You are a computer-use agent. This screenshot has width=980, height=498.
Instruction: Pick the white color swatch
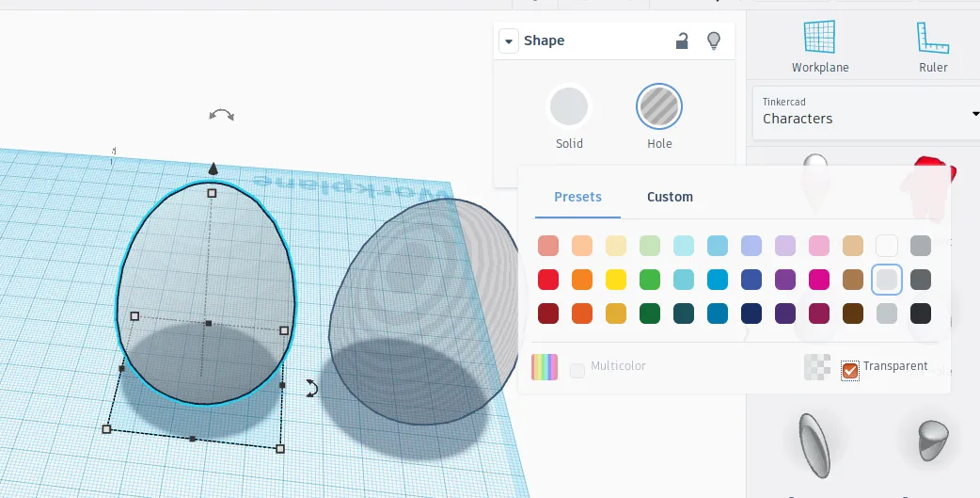coord(887,246)
